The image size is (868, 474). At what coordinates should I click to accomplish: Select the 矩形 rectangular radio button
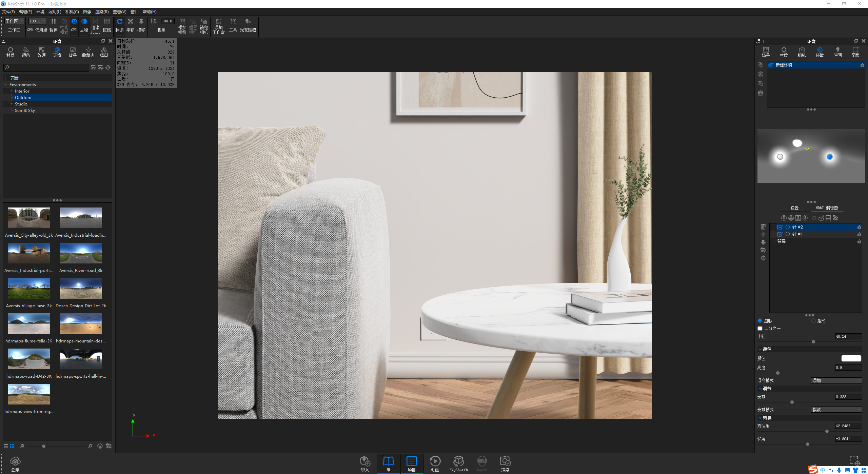coord(813,321)
